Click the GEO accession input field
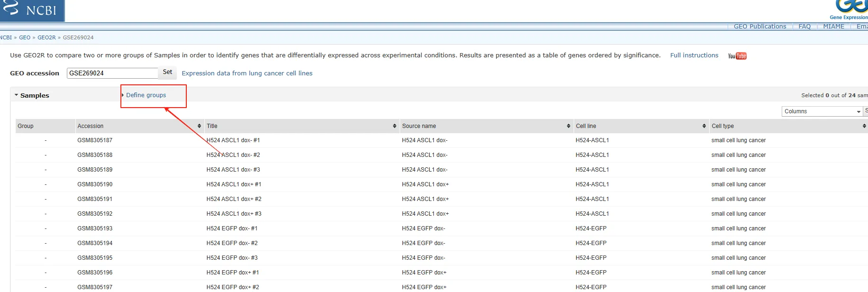The image size is (868, 292). (112, 73)
